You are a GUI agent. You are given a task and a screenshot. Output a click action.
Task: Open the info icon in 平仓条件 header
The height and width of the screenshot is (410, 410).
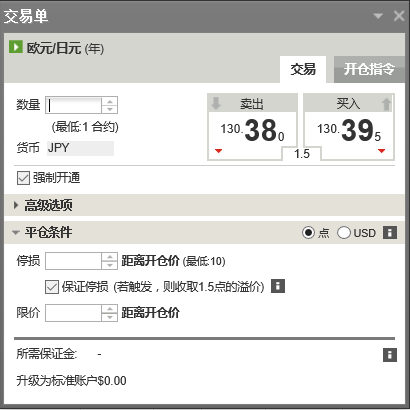coord(390,232)
